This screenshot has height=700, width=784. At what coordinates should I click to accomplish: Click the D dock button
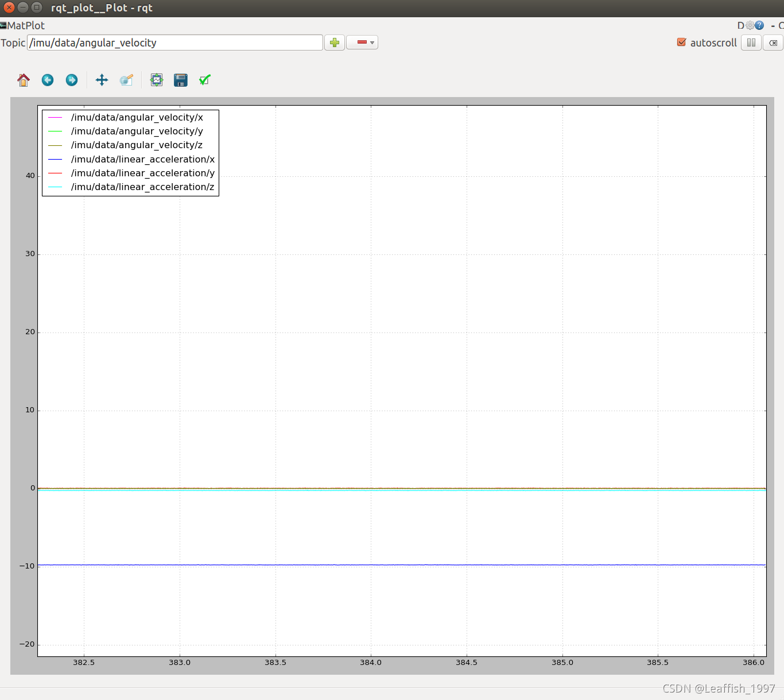tap(741, 25)
